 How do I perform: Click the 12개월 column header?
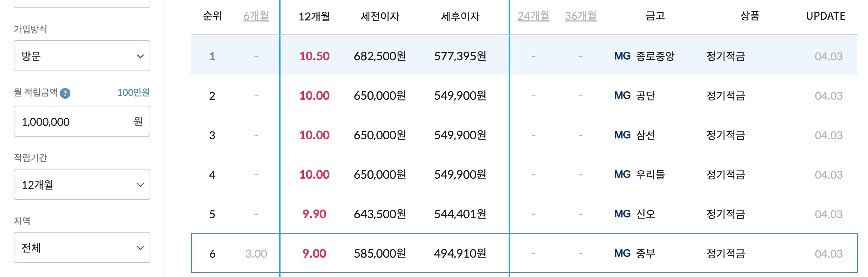[x=314, y=16]
